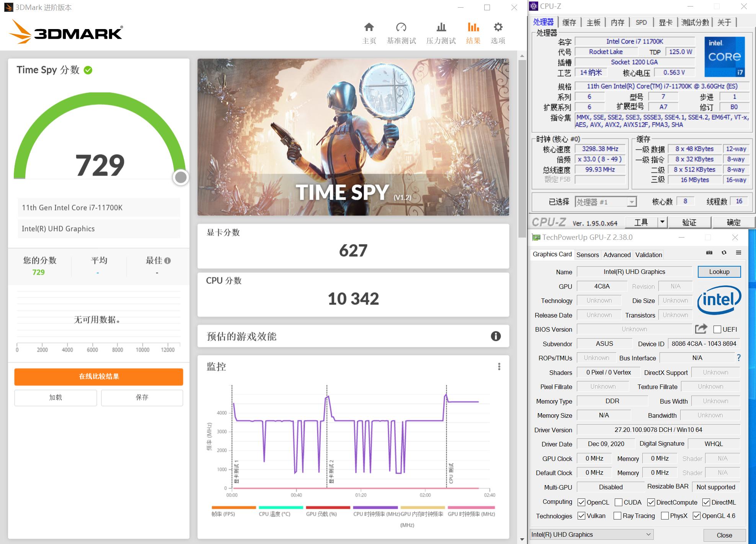This screenshot has width=756, height=544.
Task: Open the GPU-Z hamburger menu icon
Action: [739, 253]
